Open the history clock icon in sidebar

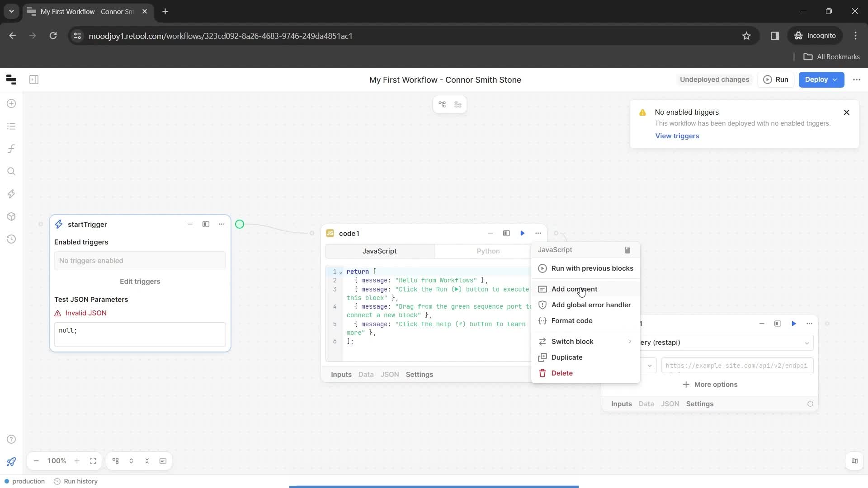tap(12, 239)
